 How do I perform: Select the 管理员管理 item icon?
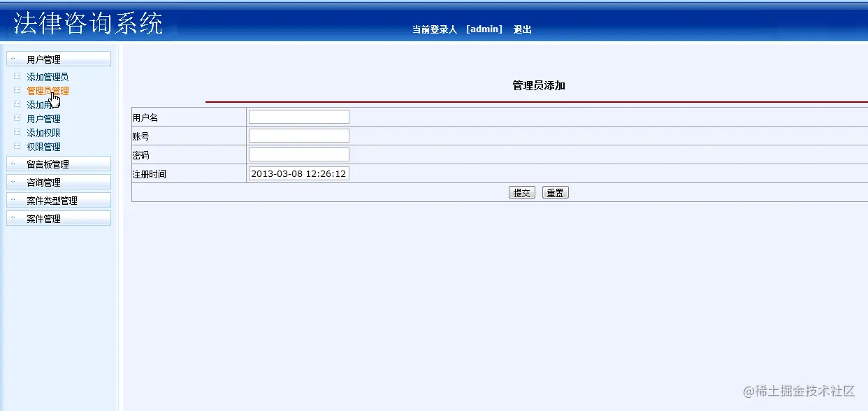pos(17,90)
